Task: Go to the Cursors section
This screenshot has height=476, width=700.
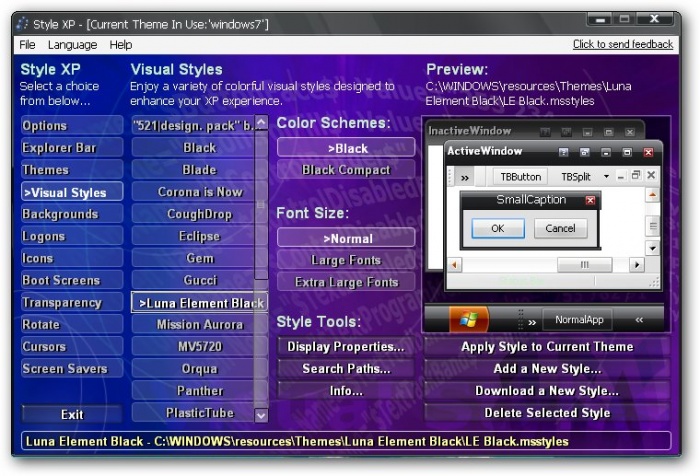Action: [72, 347]
